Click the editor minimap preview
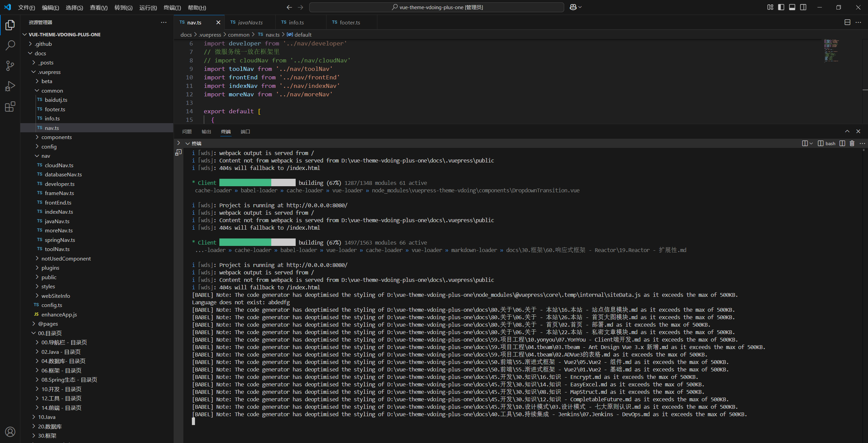The width and height of the screenshot is (868, 443). tap(831, 51)
